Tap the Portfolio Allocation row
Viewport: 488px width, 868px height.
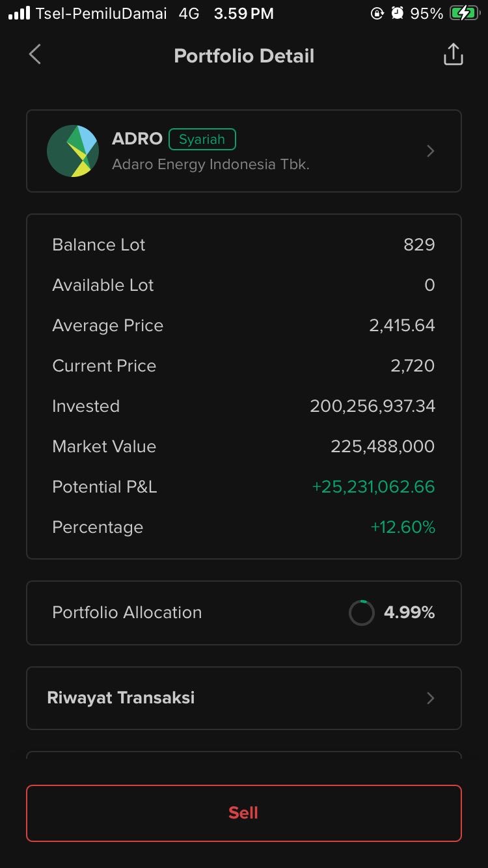point(243,612)
